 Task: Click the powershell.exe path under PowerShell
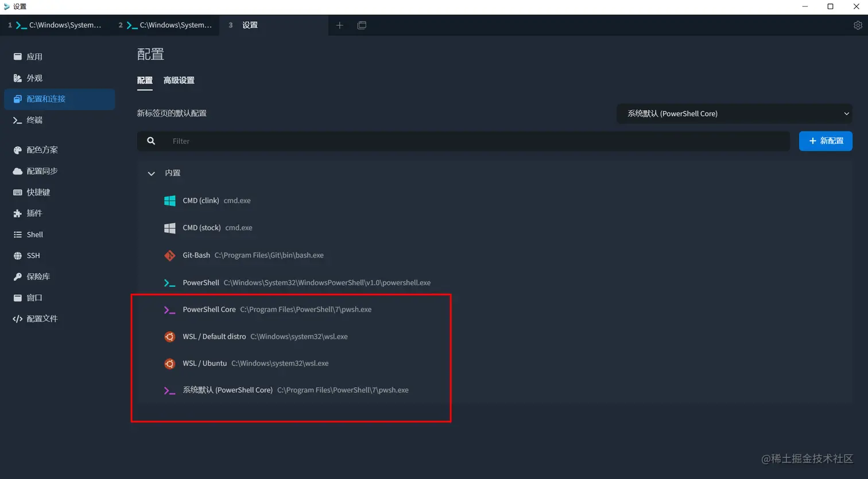tap(327, 283)
